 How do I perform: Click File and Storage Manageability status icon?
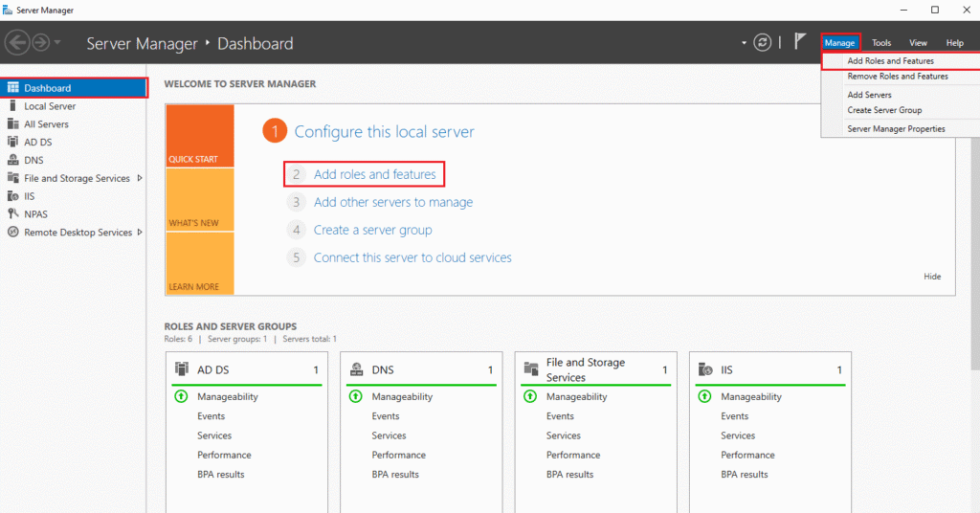click(x=530, y=396)
